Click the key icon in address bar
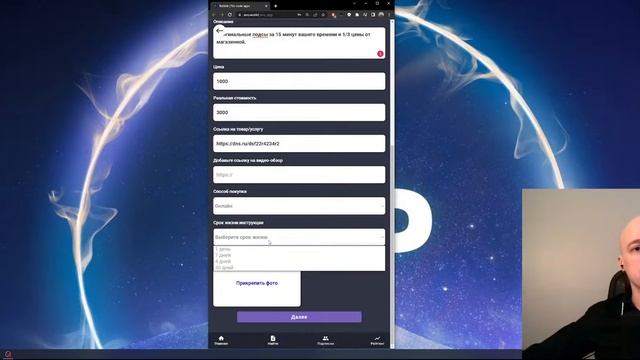640x360 pixels. [x=299, y=15]
